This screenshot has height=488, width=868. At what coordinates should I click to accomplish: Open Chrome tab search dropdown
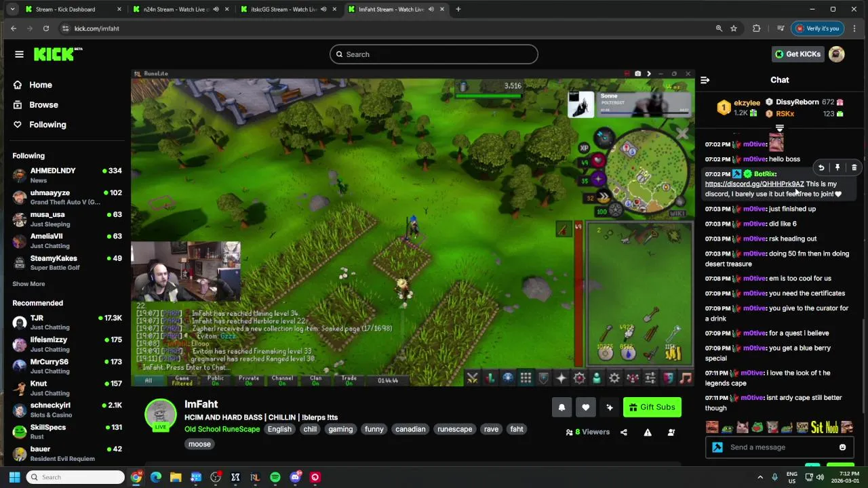[12, 9]
